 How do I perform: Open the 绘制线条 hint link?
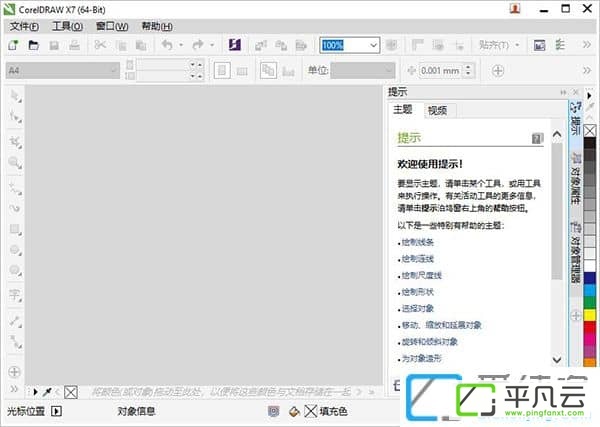point(417,242)
